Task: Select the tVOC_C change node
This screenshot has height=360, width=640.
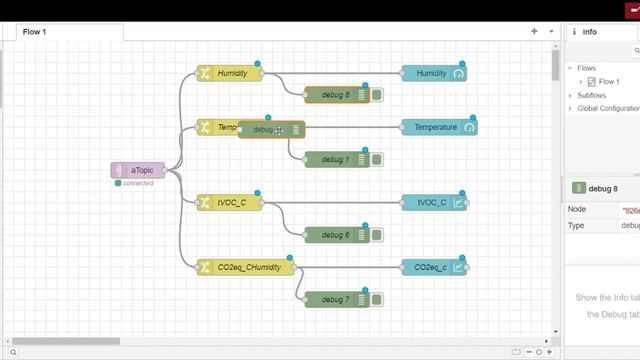Action: (229, 202)
